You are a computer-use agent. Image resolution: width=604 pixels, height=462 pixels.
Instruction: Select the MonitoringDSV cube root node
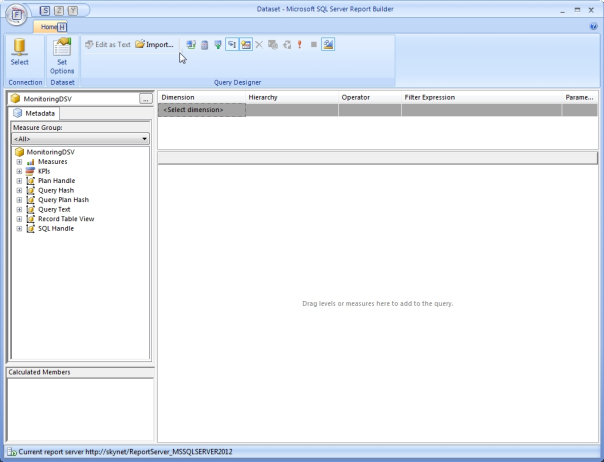pyautogui.click(x=50, y=152)
